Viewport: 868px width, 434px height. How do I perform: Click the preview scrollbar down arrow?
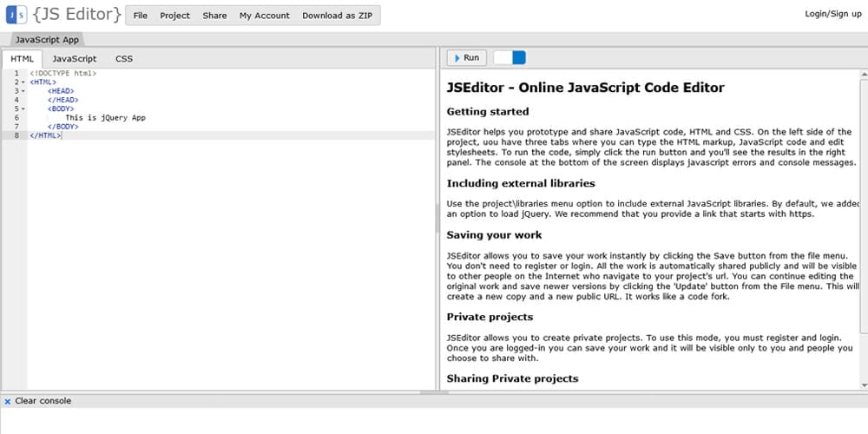[864, 385]
